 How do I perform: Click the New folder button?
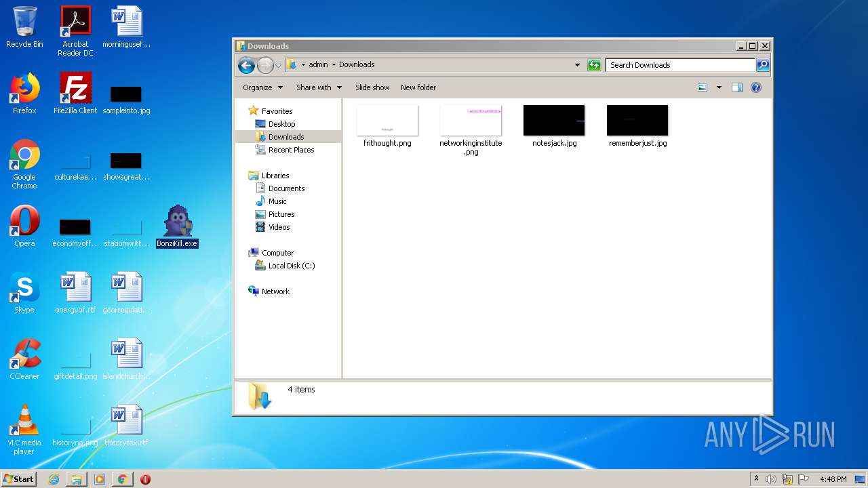tap(418, 87)
